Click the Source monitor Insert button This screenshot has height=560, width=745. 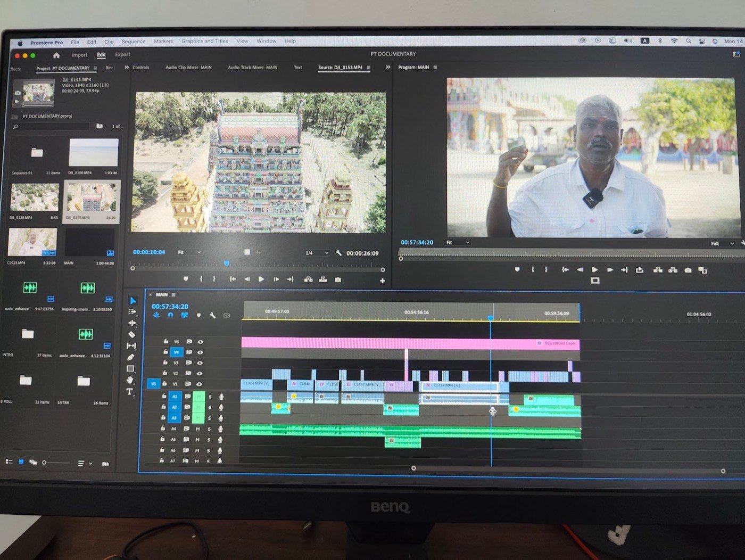tap(308, 279)
